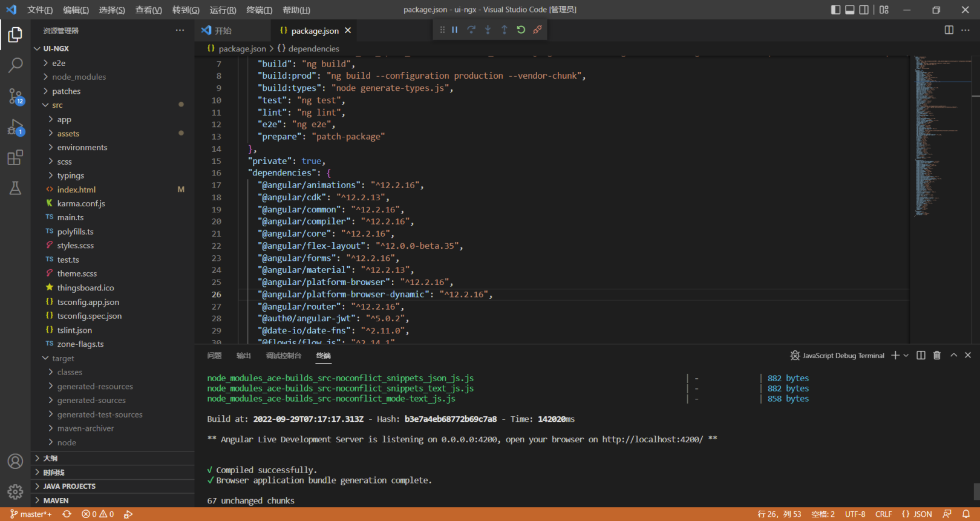980x521 pixels.
Task: Go to line via 行 26, 列 53
Action: (779, 514)
